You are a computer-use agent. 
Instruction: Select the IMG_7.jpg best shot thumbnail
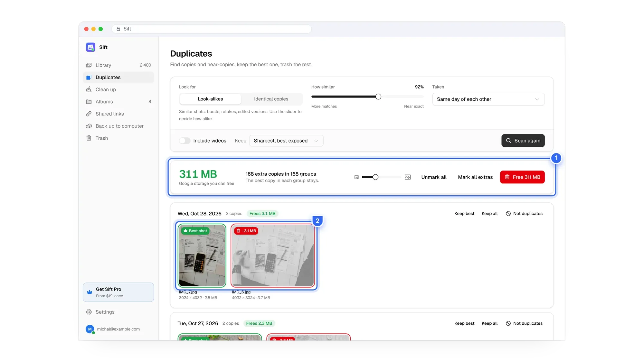pyautogui.click(x=202, y=255)
